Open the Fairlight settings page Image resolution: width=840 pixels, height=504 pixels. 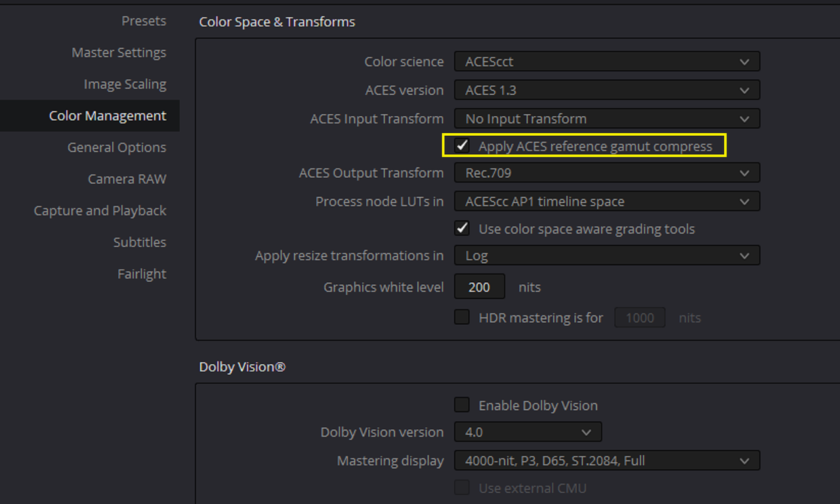(x=142, y=274)
